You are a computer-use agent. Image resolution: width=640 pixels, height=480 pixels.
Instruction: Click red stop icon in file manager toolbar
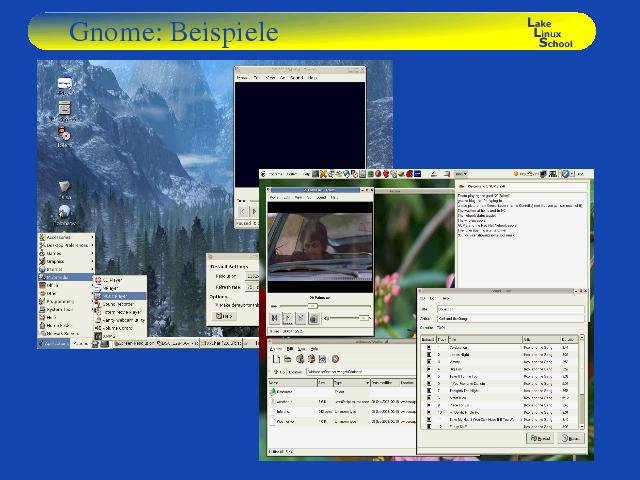(x=335, y=359)
